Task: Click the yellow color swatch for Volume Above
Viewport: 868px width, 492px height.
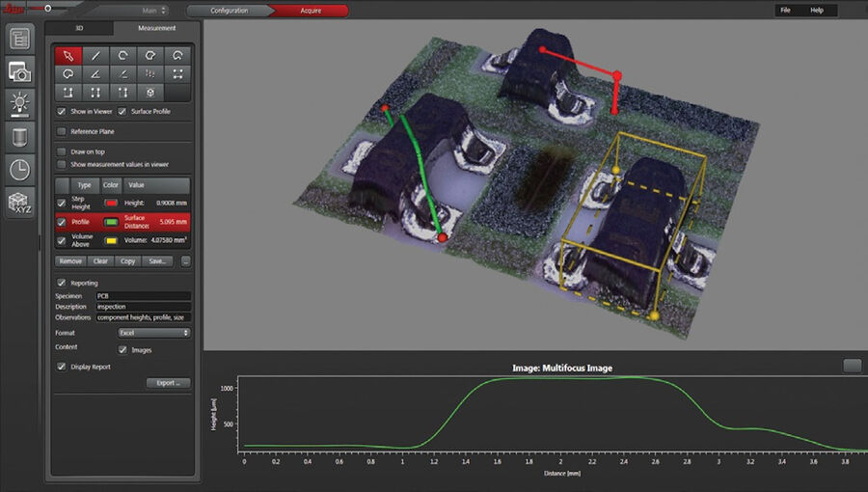Action: click(111, 241)
